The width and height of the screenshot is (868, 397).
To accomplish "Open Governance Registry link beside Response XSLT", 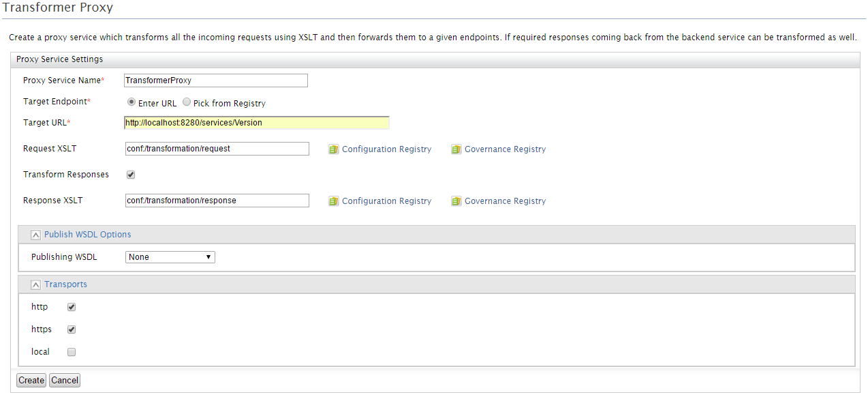I will point(505,201).
